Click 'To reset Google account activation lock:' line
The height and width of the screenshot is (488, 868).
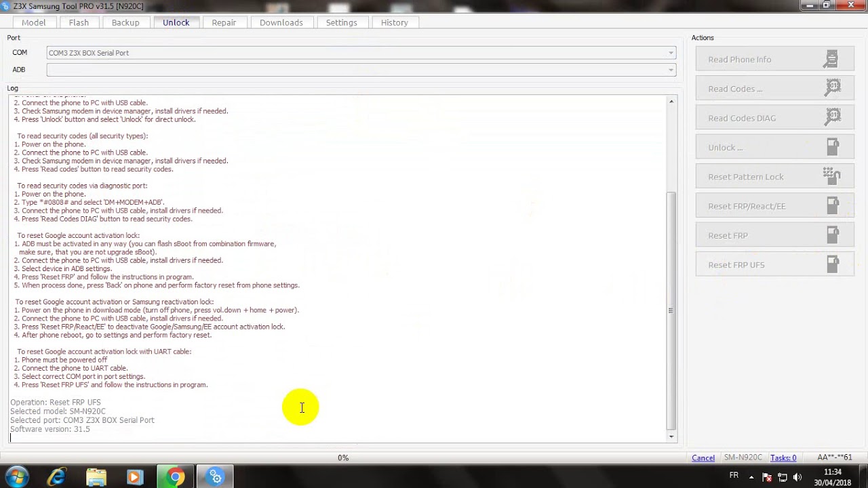[79, 235]
